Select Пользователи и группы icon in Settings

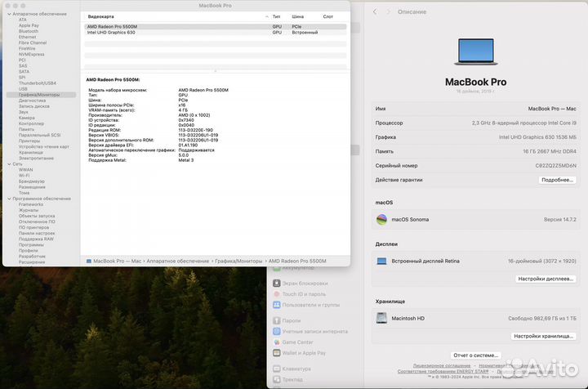tap(277, 305)
